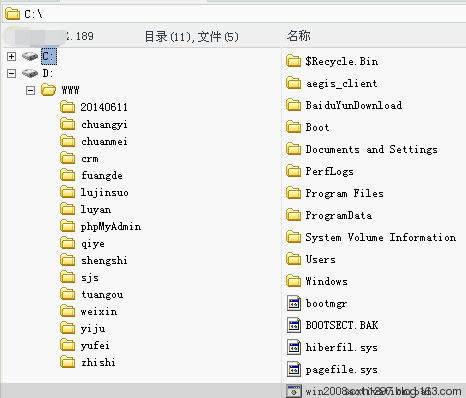Select the weixin tree label
466x398 pixels.
click(99, 312)
